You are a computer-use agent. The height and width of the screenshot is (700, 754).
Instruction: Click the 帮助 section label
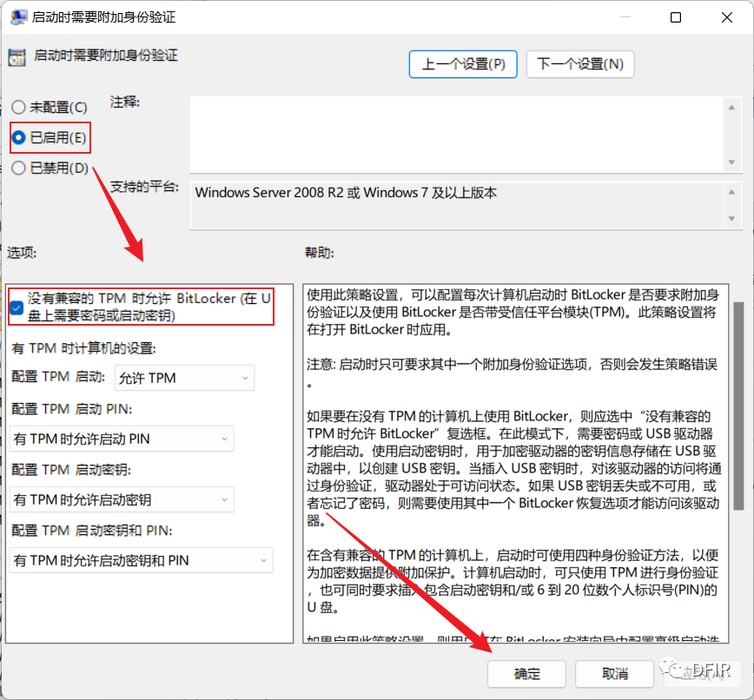point(320,253)
